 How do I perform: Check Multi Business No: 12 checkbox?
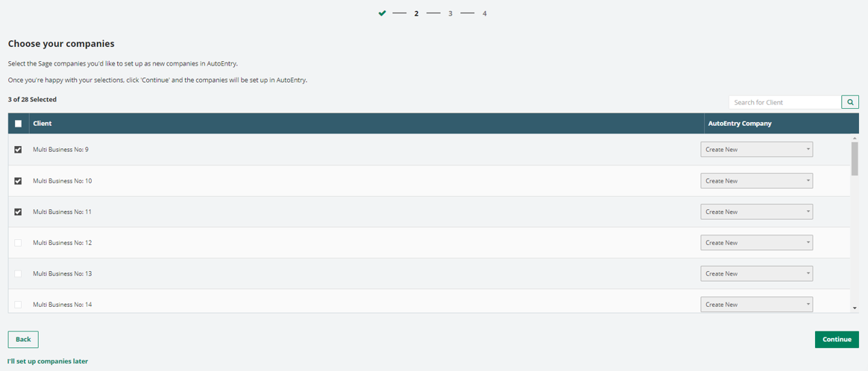pos(19,243)
